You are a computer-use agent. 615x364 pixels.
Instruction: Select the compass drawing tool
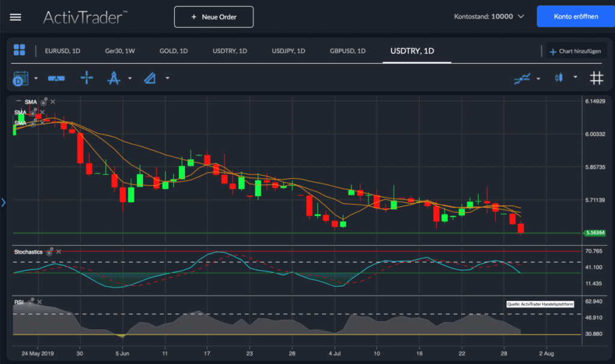pos(114,78)
